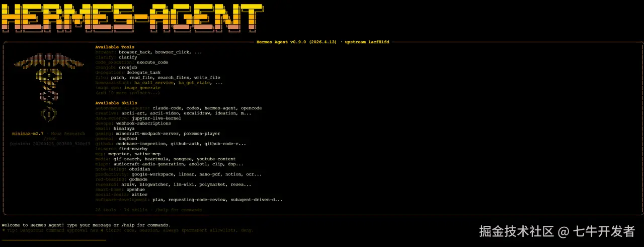Click the "codebase-inspection" skill name
Viewport: 644px width, 247px height.
point(141,144)
